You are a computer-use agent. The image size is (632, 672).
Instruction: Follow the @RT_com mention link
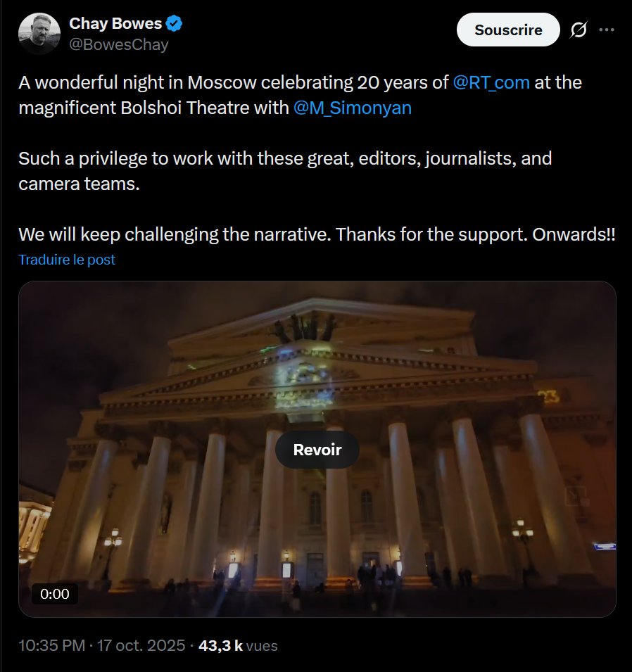(491, 82)
